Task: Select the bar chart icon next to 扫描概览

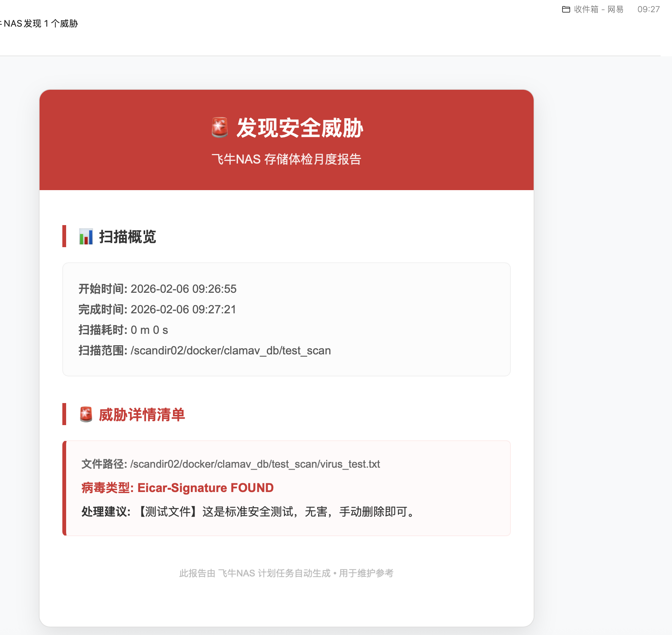Action: click(86, 237)
